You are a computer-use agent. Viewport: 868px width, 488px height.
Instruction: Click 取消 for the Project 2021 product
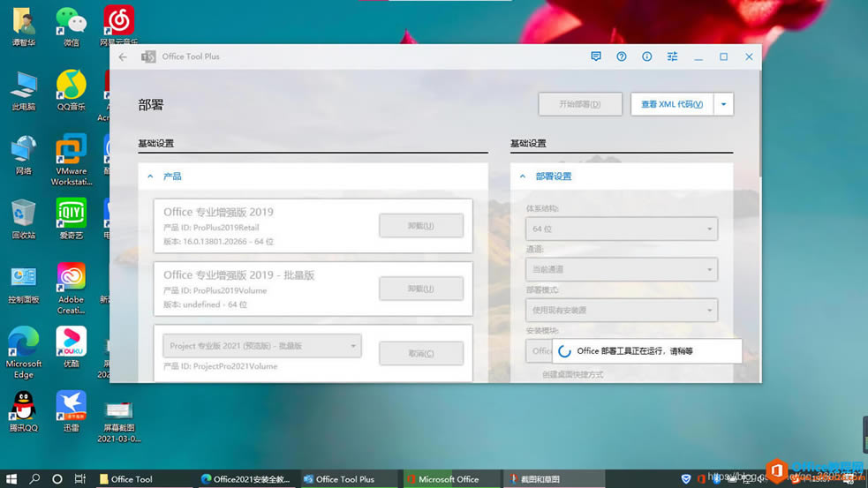coord(421,353)
